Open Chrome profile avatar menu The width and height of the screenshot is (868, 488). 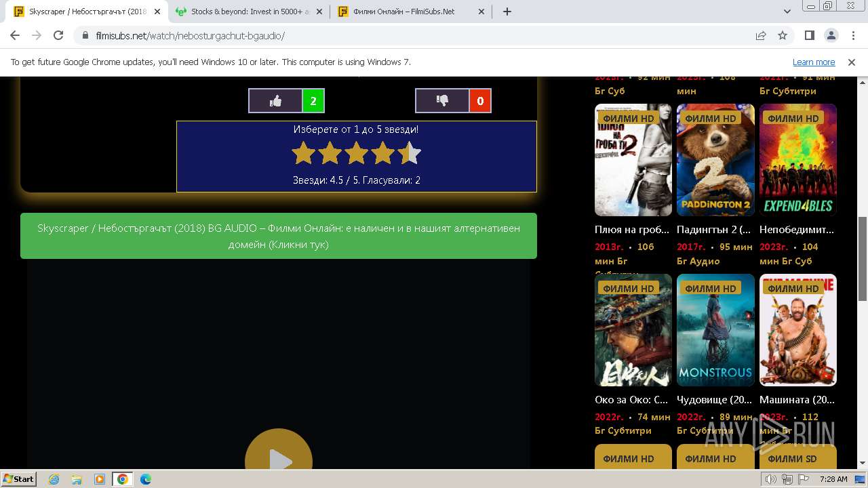point(831,35)
